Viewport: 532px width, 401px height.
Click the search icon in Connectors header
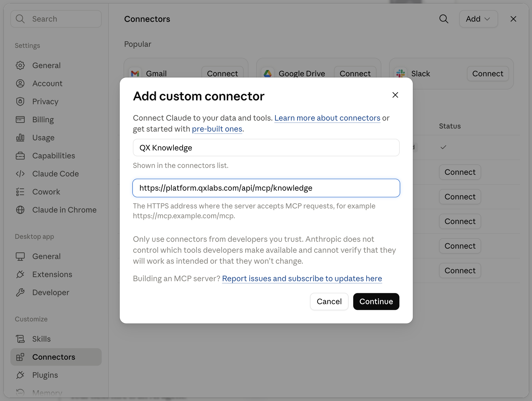[444, 19]
